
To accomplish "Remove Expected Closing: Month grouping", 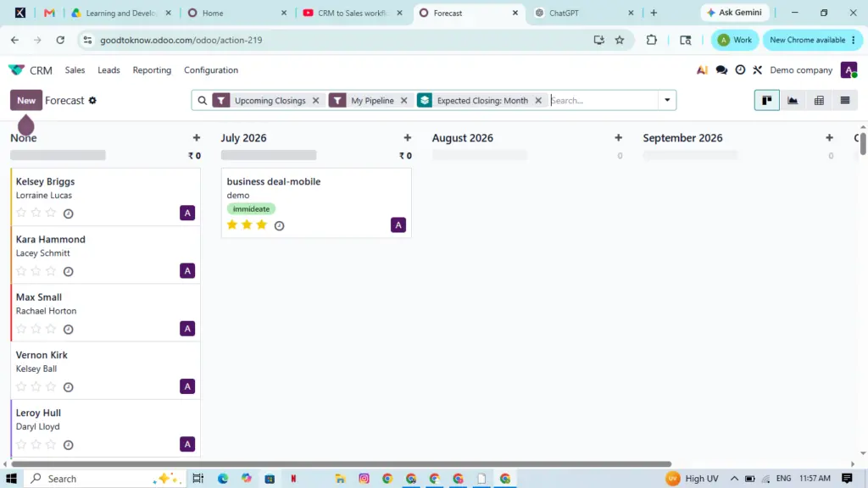I will click(538, 100).
